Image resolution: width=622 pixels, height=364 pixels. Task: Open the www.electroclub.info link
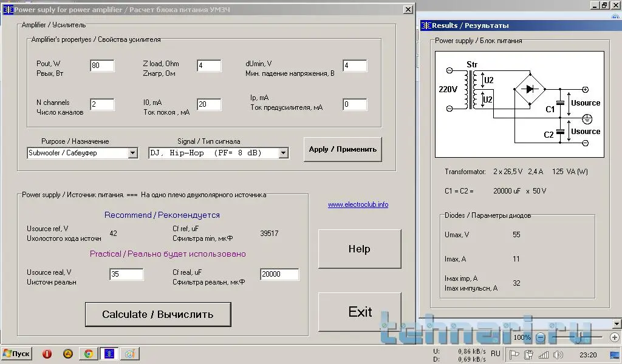(358, 204)
